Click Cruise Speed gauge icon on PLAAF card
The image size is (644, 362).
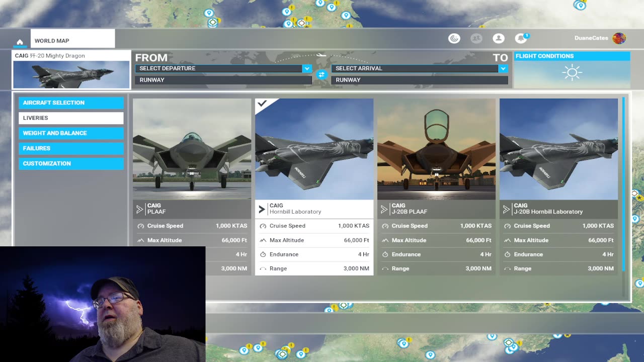point(140,226)
